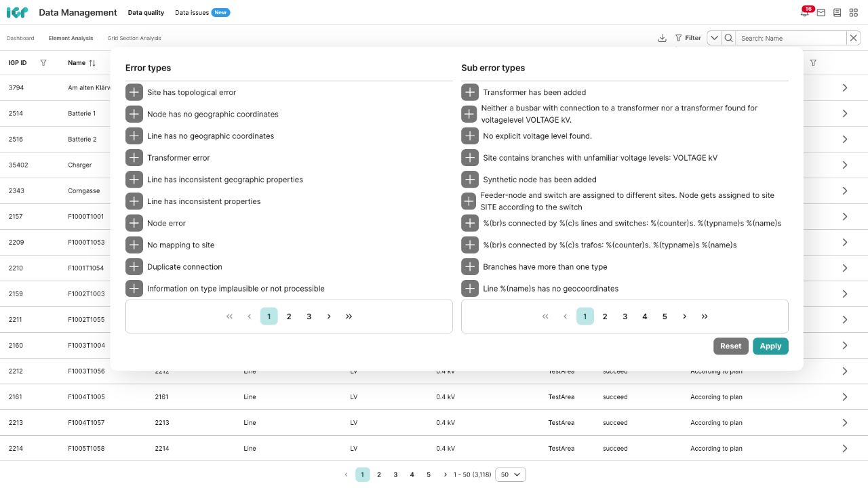The image size is (868, 488).
Task: Click the Reset button
Action: (730, 346)
